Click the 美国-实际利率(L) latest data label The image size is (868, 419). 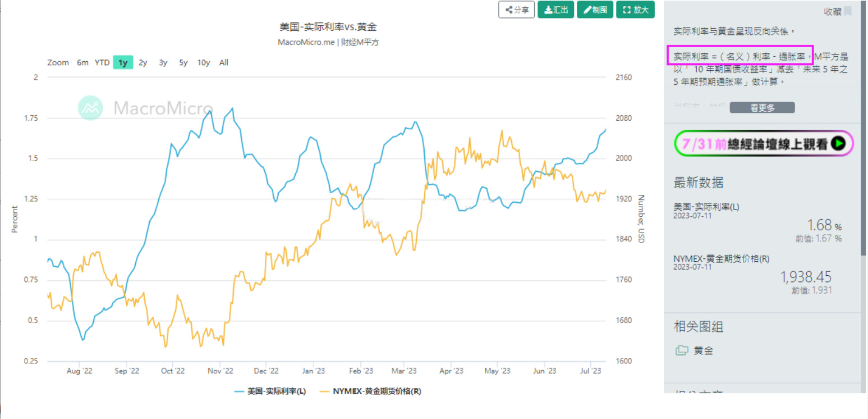point(706,207)
